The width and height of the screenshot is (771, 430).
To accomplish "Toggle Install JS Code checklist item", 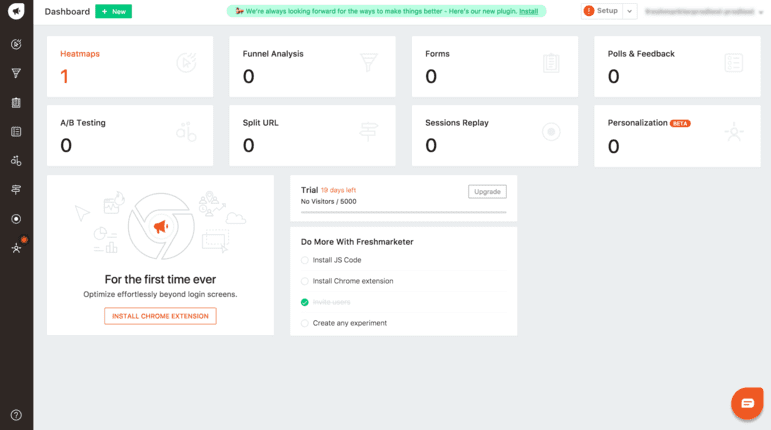I will pos(304,260).
